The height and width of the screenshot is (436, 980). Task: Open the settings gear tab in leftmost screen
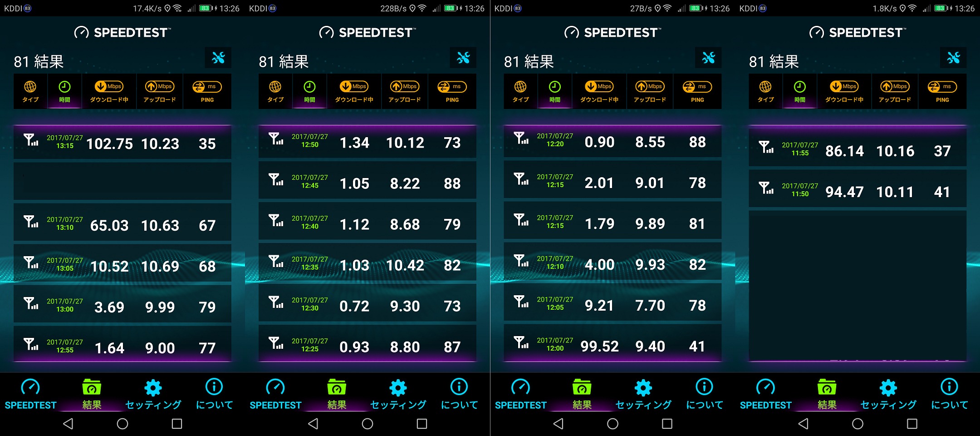[153, 394]
